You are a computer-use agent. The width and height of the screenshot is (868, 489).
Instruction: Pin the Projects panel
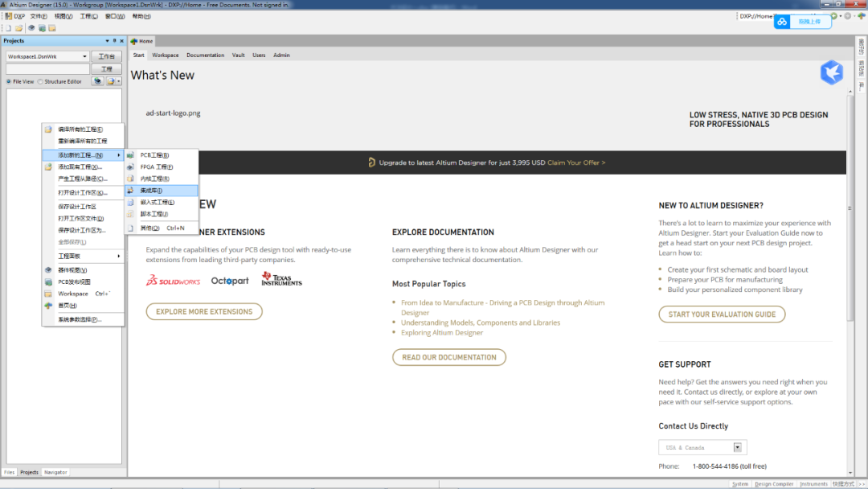(x=115, y=40)
